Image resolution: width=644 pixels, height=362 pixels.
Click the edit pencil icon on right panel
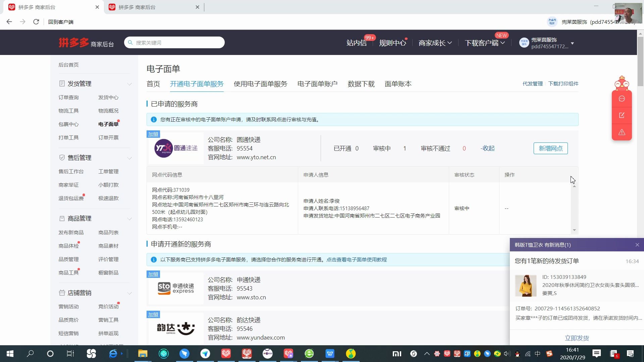click(x=622, y=115)
